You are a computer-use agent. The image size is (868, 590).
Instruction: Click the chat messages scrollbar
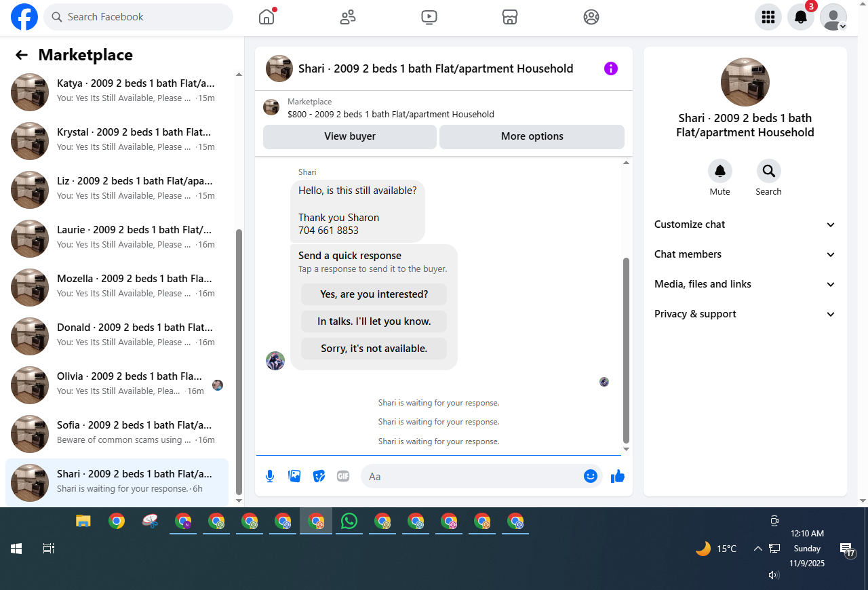click(x=626, y=350)
